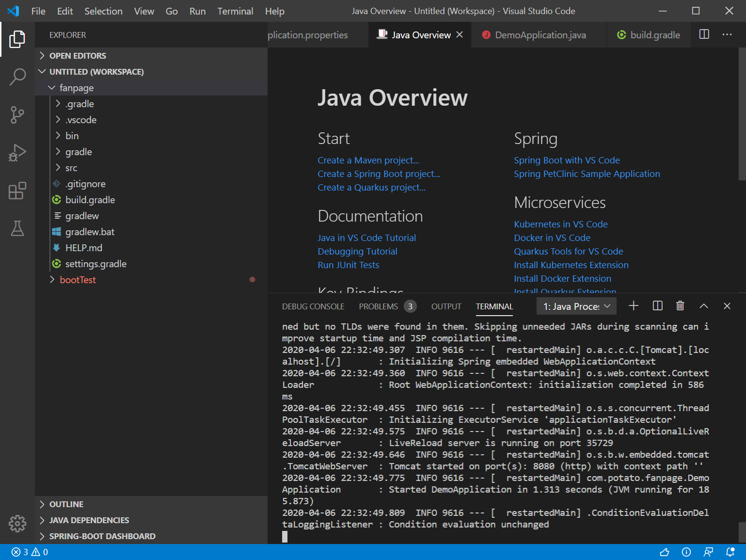The image size is (746, 560).
Task: Click Create a Spring Boot project link
Action: tap(379, 174)
